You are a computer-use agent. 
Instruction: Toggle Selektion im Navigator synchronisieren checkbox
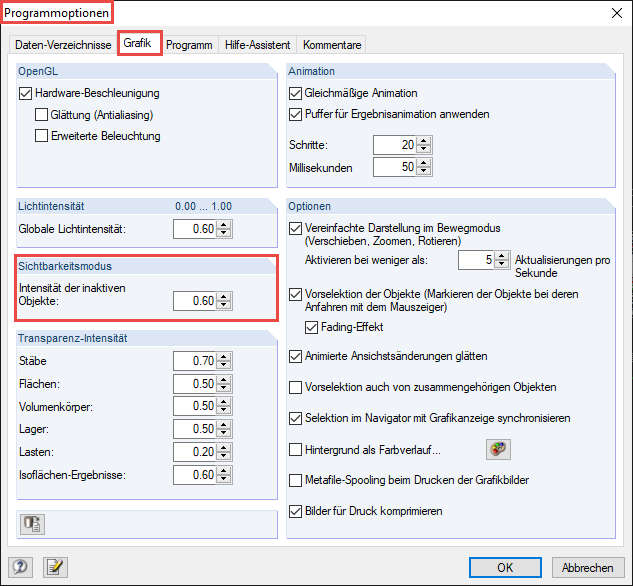[295, 419]
